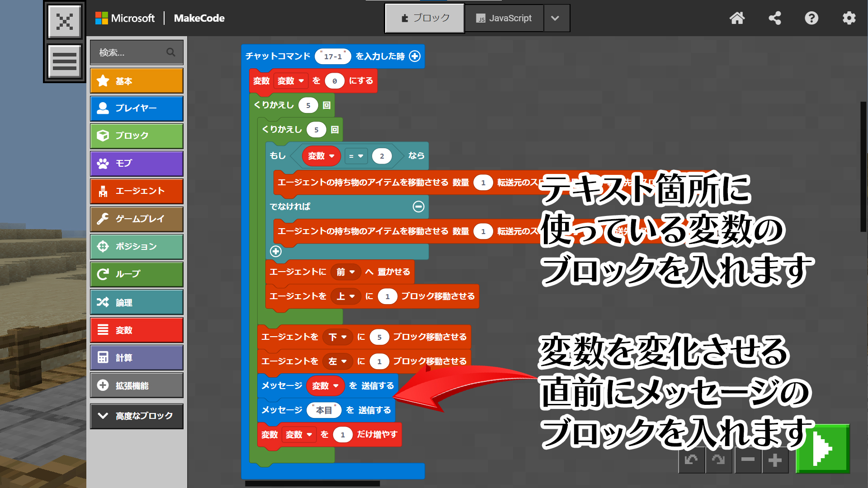Click the green Play run button
The width and height of the screenshot is (868, 488).
pos(822,449)
